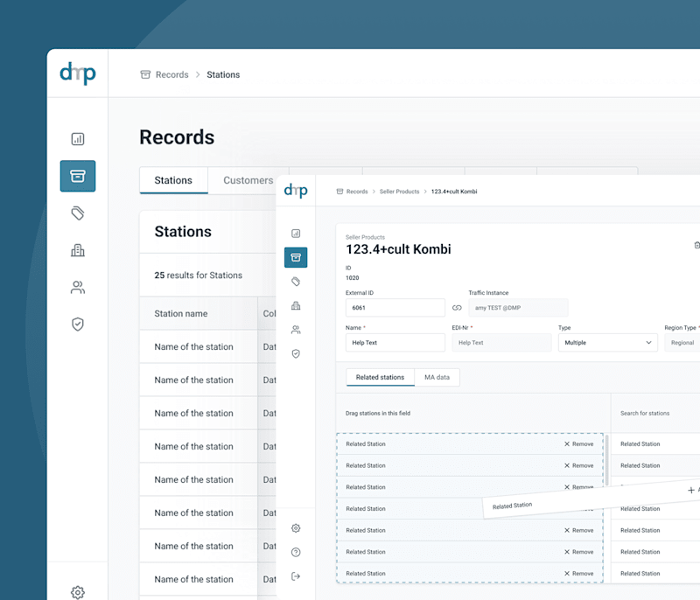Click the plus icon on the dragged station card
The width and height of the screenshot is (700, 600).
690,491
